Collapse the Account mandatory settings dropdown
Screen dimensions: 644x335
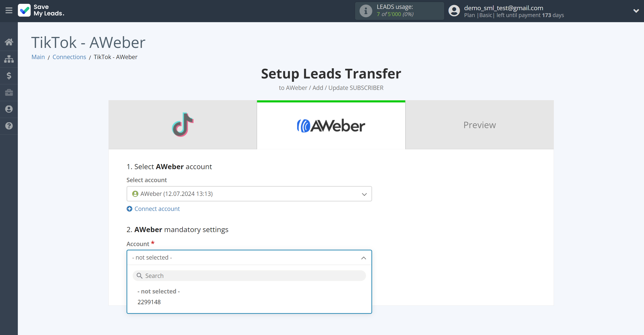pos(364,258)
